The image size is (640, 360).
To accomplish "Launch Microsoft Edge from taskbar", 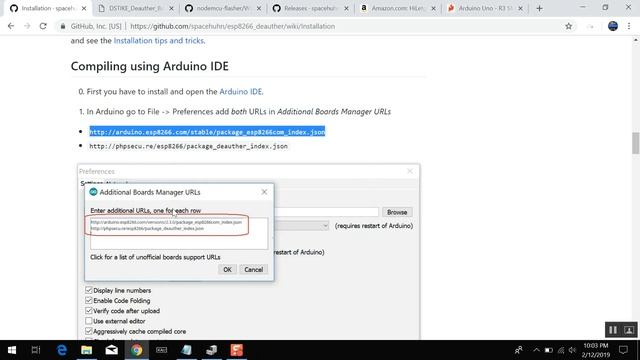I will 62,350.
